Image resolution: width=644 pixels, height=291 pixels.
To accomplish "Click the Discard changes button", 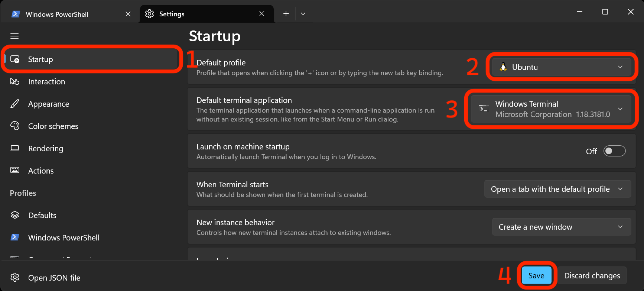I will [592, 276].
